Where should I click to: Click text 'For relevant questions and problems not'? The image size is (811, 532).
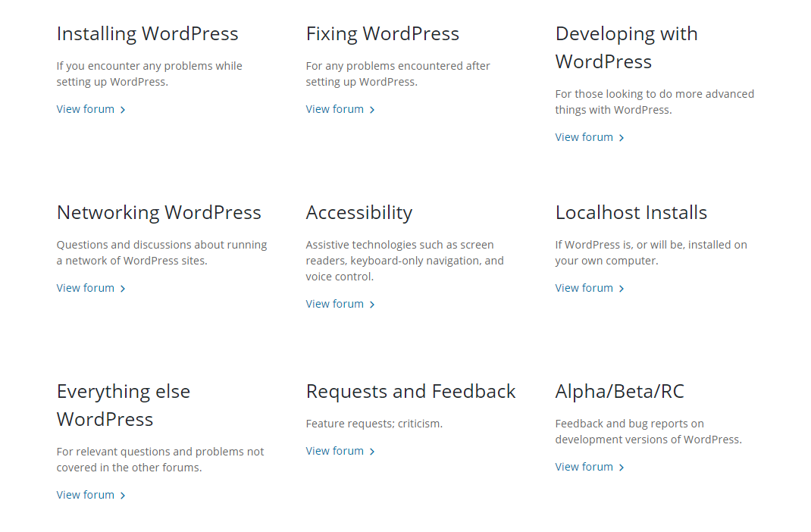[161, 452]
